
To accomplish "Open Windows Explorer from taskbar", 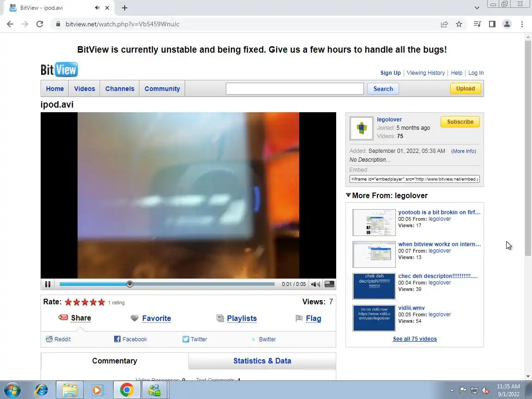I will (70, 390).
